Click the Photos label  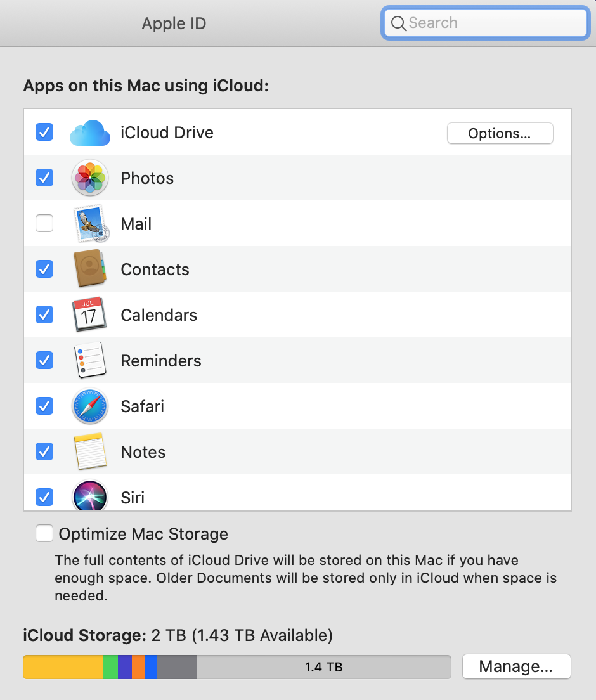(147, 178)
